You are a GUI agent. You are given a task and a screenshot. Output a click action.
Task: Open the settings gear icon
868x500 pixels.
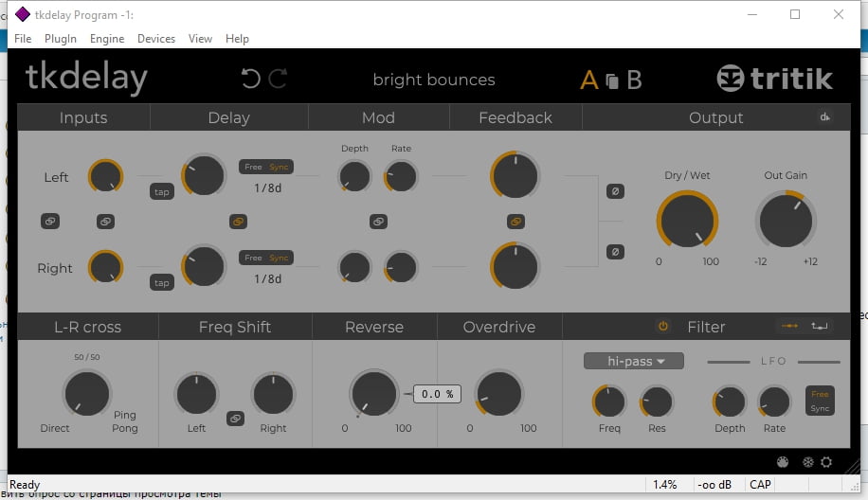[x=826, y=462]
